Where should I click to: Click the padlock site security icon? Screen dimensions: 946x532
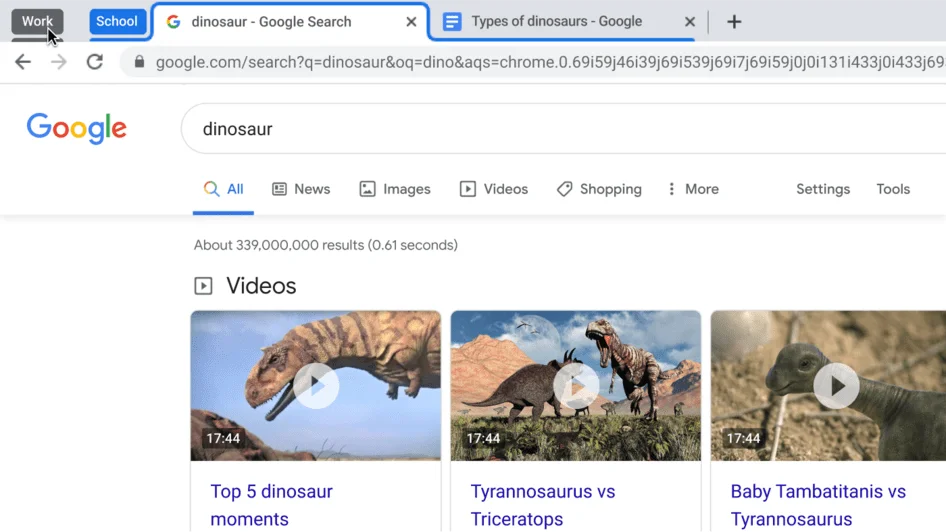coord(139,62)
